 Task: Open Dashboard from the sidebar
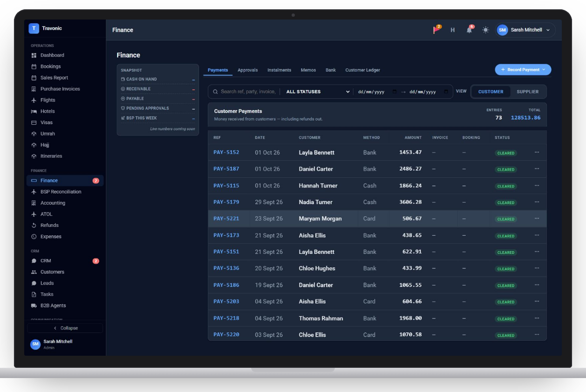[x=65, y=55]
